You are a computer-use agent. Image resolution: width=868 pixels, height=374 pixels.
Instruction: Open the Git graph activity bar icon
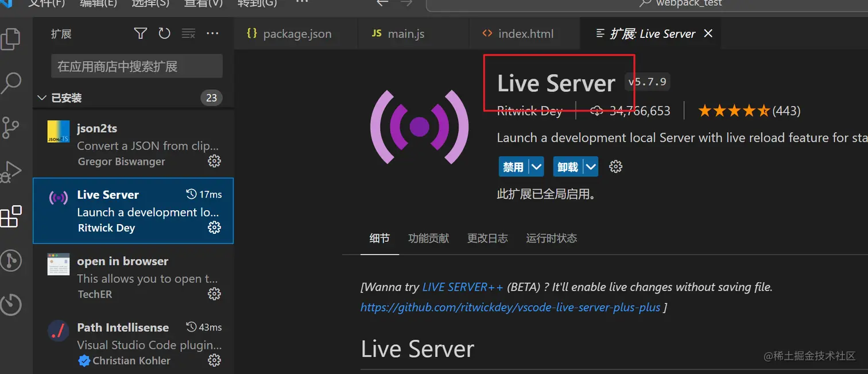(x=10, y=260)
